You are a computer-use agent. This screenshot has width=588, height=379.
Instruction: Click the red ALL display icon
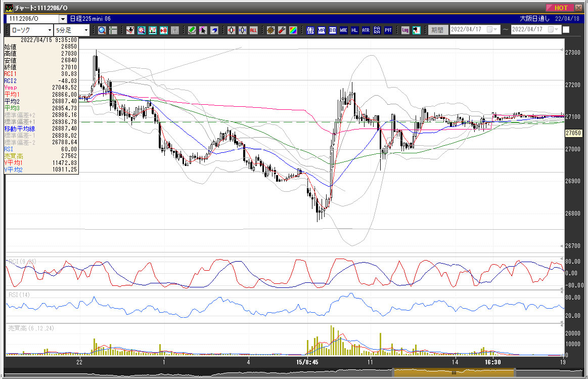click(x=253, y=30)
